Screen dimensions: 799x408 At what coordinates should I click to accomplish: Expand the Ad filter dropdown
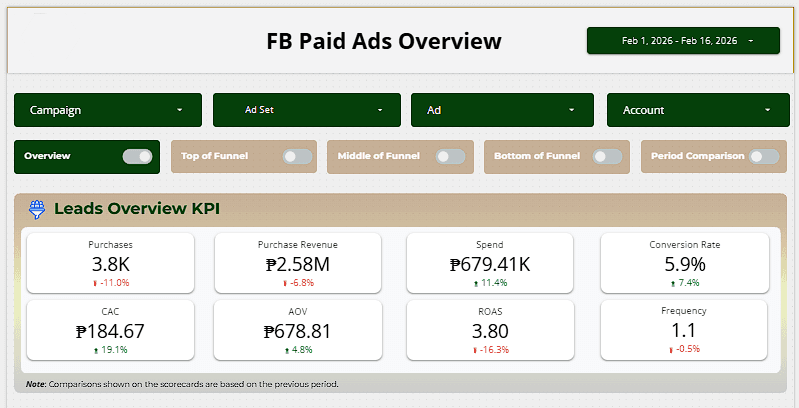[x=502, y=110]
